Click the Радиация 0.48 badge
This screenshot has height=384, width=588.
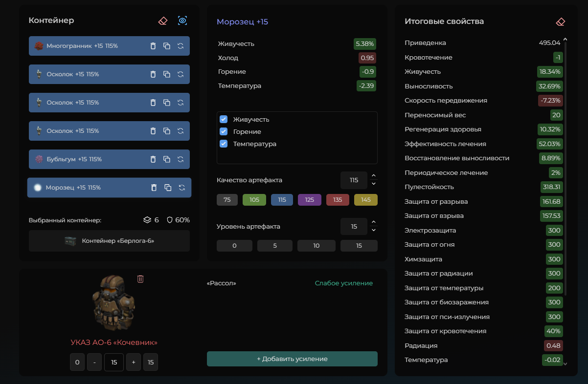click(553, 346)
